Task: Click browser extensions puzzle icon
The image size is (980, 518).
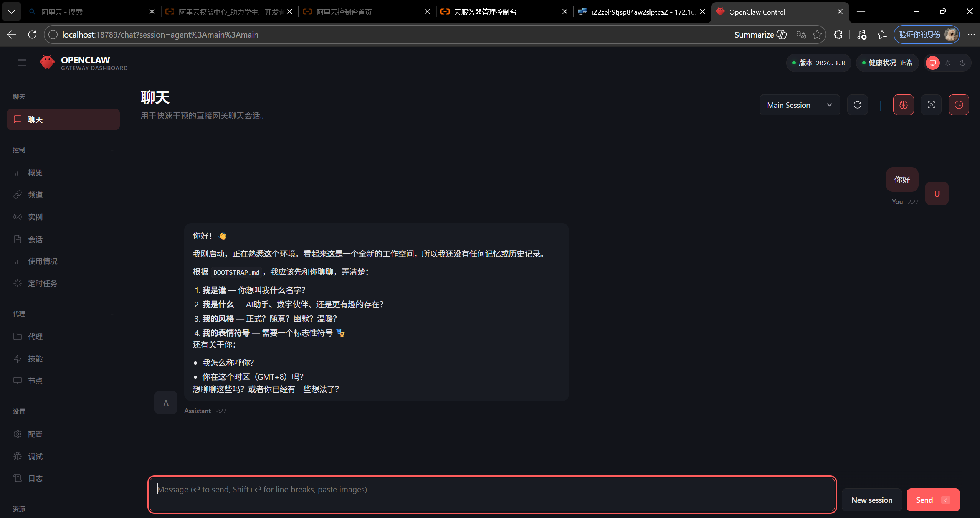Action: [838, 35]
